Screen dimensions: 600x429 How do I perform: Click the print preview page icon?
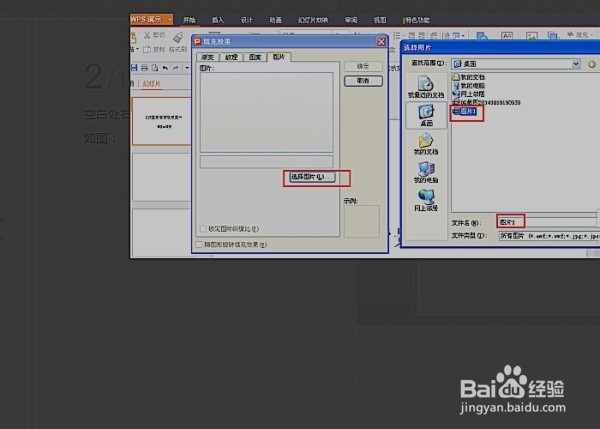click(x=155, y=68)
